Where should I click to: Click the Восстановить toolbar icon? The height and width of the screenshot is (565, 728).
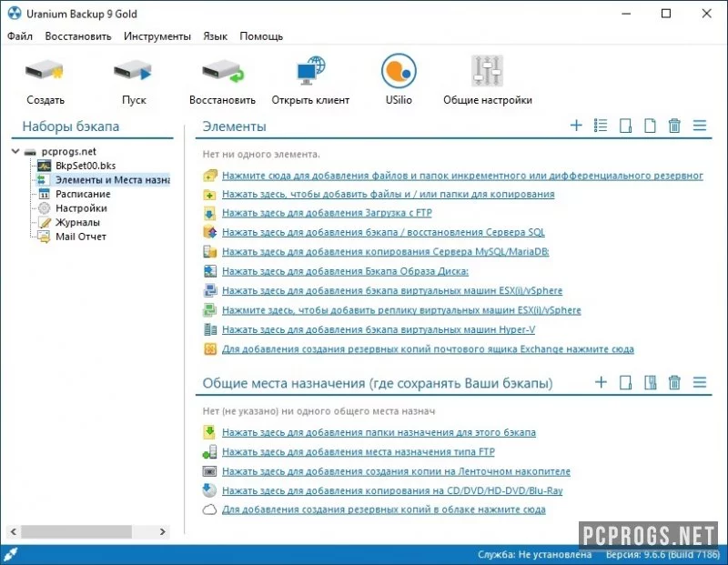click(x=222, y=73)
